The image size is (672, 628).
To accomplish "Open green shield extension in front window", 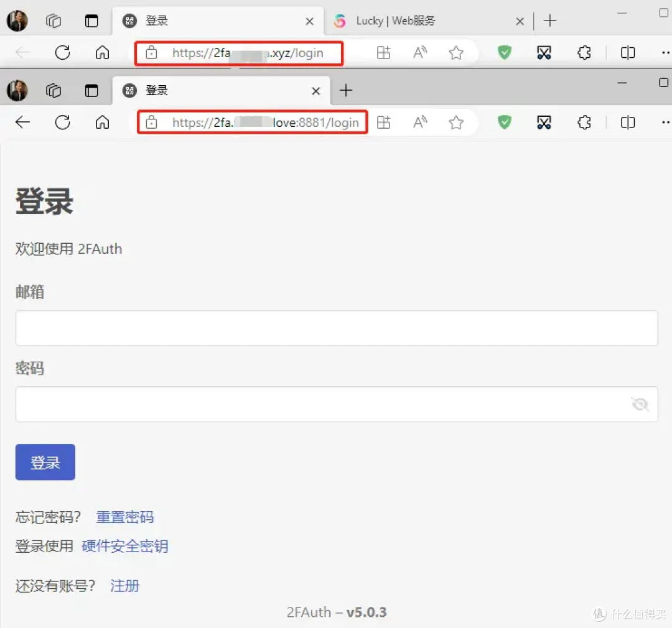I will coord(505,122).
